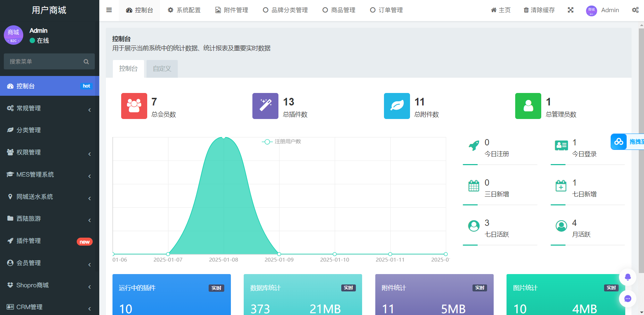This screenshot has width=644, height=315.
Task: Click the search magnifier in sidebar
Action: (x=86, y=61)
